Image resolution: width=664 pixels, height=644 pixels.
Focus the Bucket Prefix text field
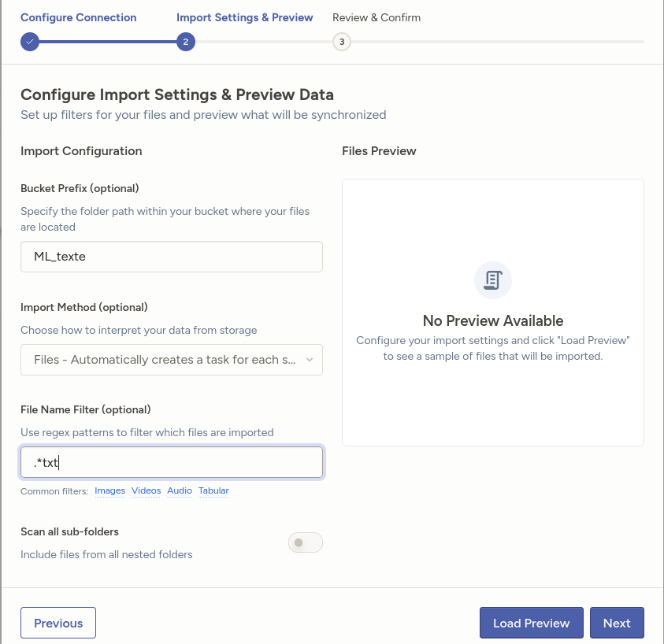pyautogui.click(x=171, y=257)
